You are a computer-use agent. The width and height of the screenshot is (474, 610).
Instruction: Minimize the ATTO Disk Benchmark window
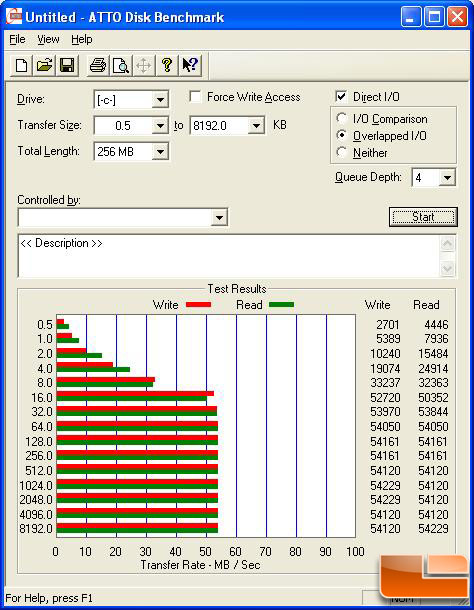pos(411,17)
